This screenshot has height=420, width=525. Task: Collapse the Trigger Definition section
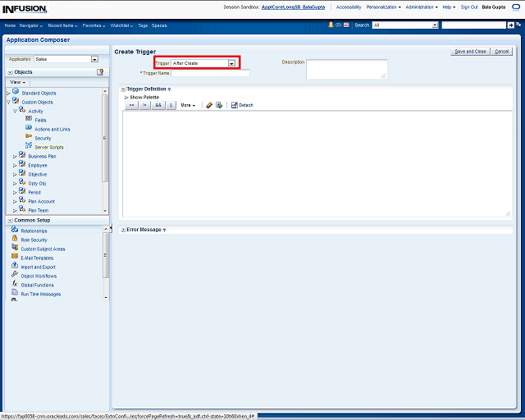pyautogui.click(x=123, y=89)
